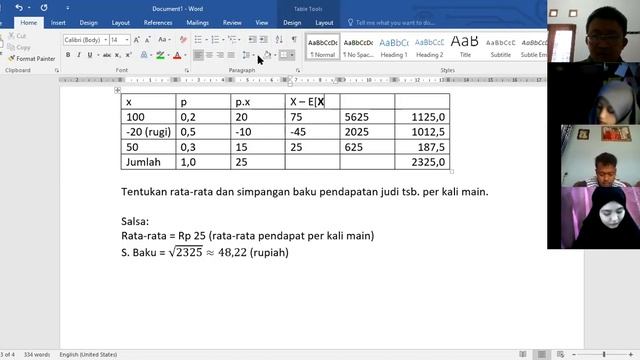Switch to the Insert tab
This screenshot has height=360, width=640.
pos(58,22)
